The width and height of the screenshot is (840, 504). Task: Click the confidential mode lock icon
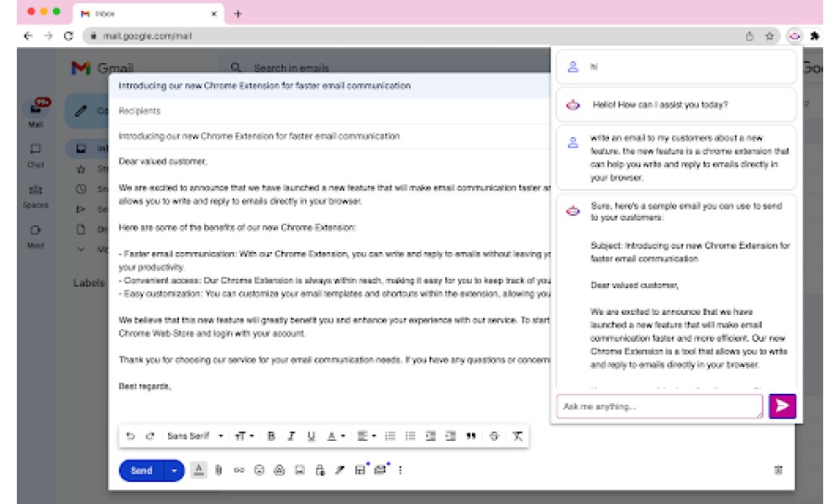320,470
